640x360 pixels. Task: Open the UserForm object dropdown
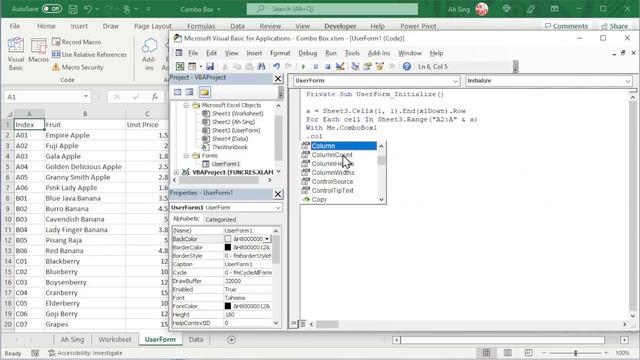click(x=455, y=81)
